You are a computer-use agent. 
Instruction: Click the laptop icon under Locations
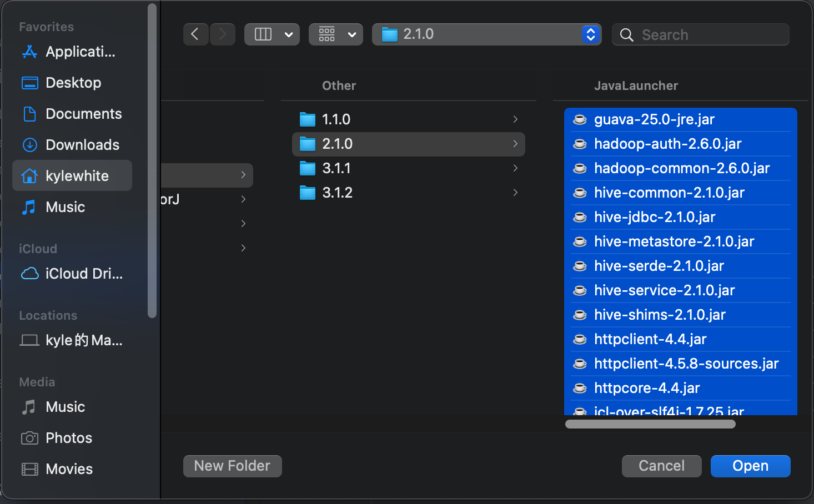click(x=29, y=340)
